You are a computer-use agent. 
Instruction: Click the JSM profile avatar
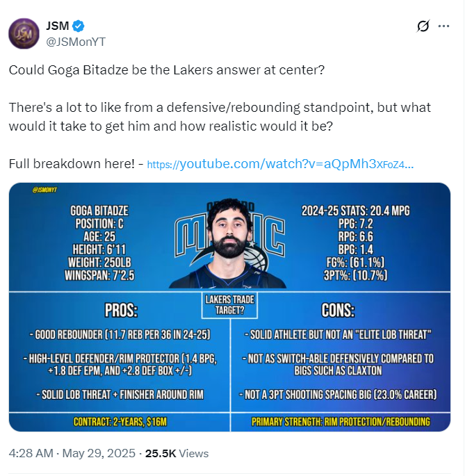tap(24, 33)
